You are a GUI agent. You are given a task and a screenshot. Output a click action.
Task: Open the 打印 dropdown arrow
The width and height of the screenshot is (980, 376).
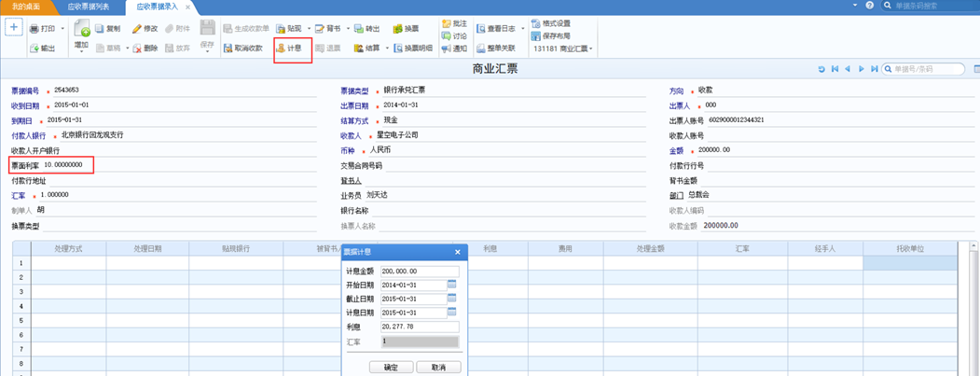point(62,29)
